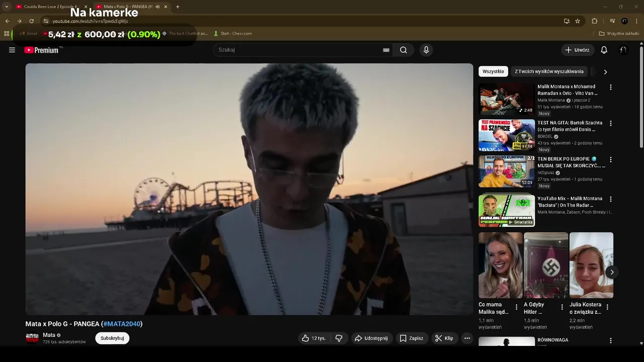
Task: Click the video player to pause
Action: point(249,189)
